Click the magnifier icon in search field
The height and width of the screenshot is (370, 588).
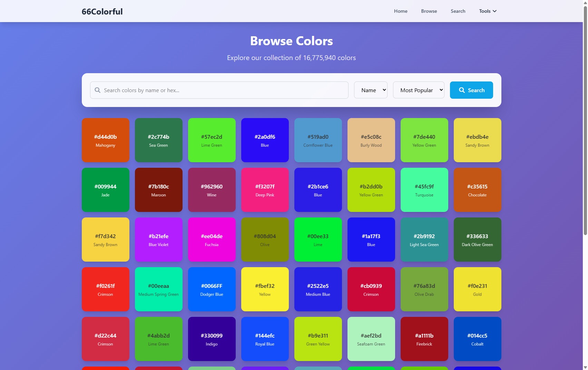[x=98, y=90]
